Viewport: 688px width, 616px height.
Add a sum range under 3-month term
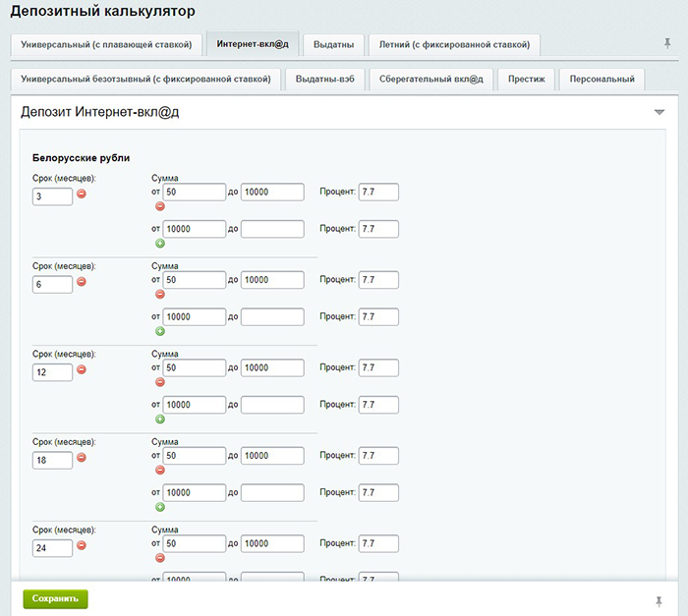coord(160,243)
